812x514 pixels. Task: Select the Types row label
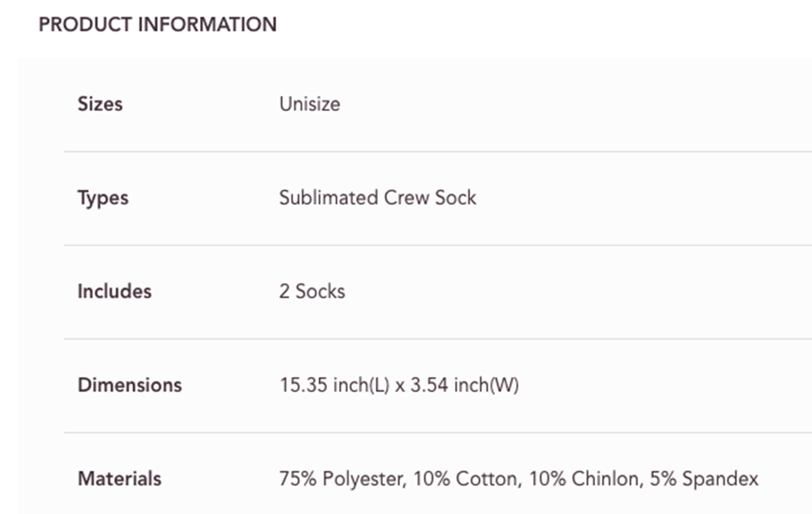coord(103,199)
